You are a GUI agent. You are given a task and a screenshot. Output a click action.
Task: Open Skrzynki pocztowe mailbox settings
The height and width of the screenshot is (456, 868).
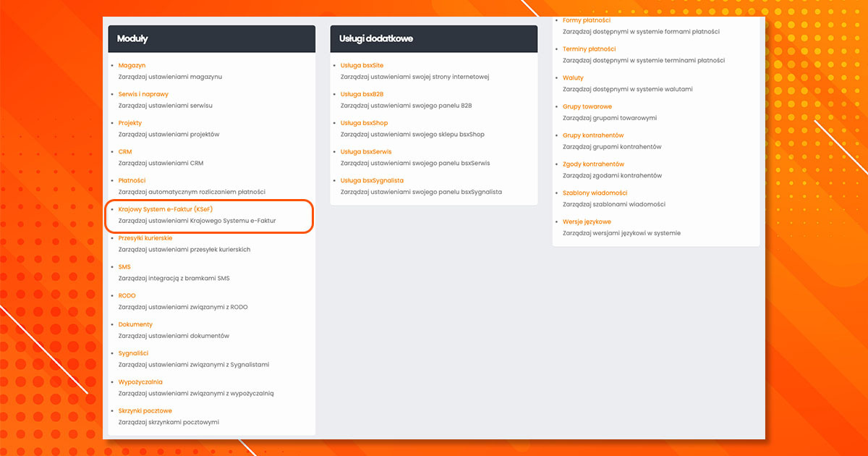click(x=145, y=411)
